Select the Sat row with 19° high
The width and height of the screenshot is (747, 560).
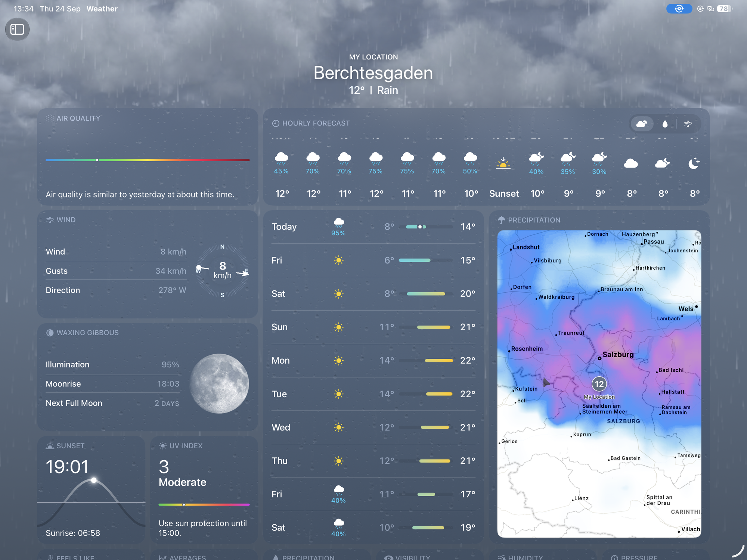373,528
